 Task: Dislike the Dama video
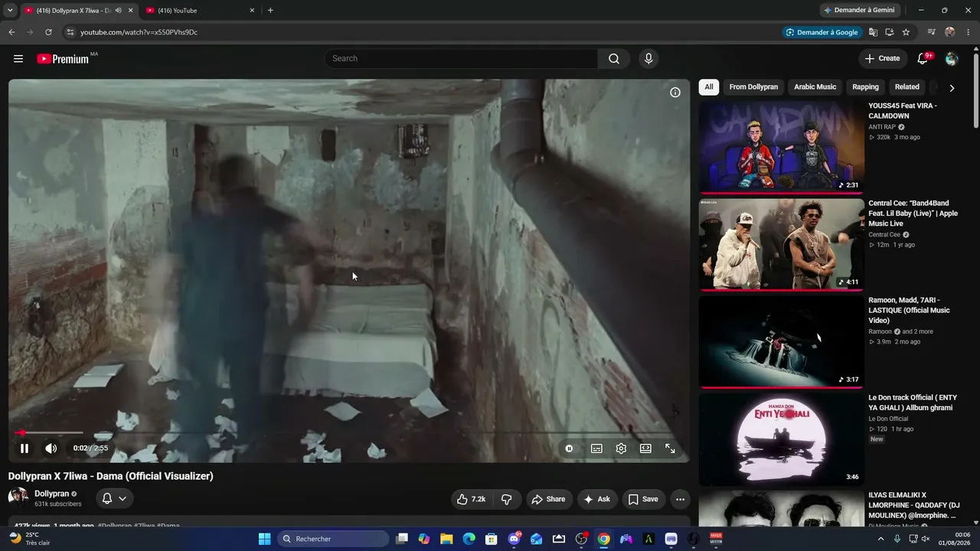coord(506,499)
